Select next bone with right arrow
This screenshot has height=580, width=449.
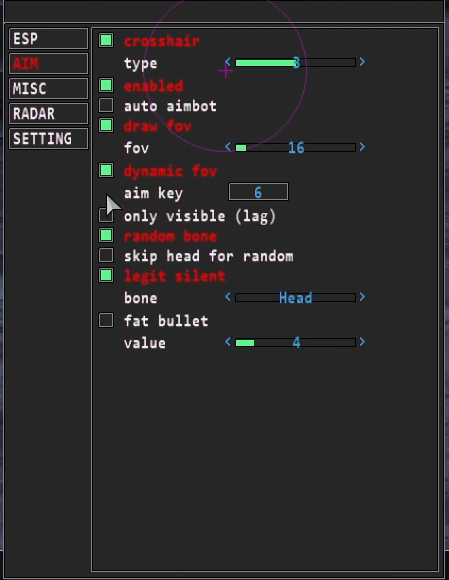pyautogui.click(x=362, y=297)
